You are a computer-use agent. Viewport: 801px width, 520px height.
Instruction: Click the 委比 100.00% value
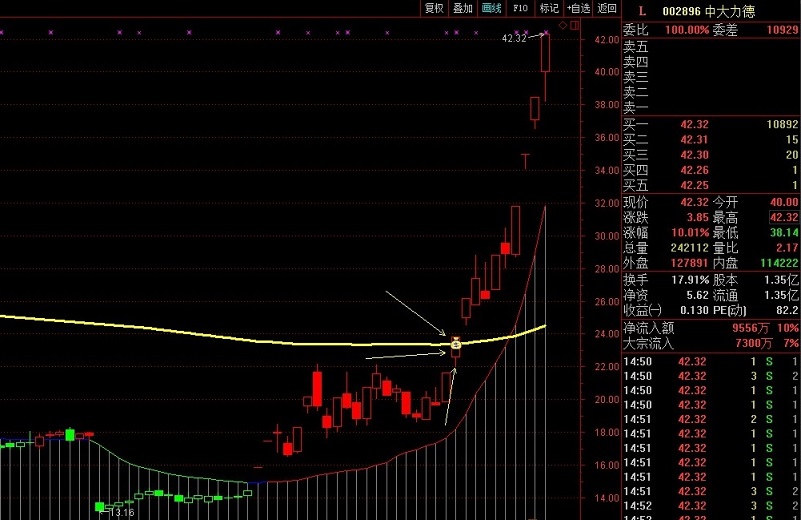pos(687,30)
